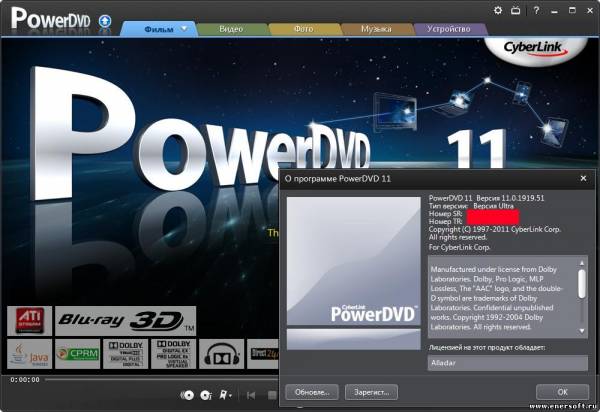This screenshot has height=412, width=600.
Task: Switch to the Музыка tab
Action: pyautogui.click(x=376, y=29)
